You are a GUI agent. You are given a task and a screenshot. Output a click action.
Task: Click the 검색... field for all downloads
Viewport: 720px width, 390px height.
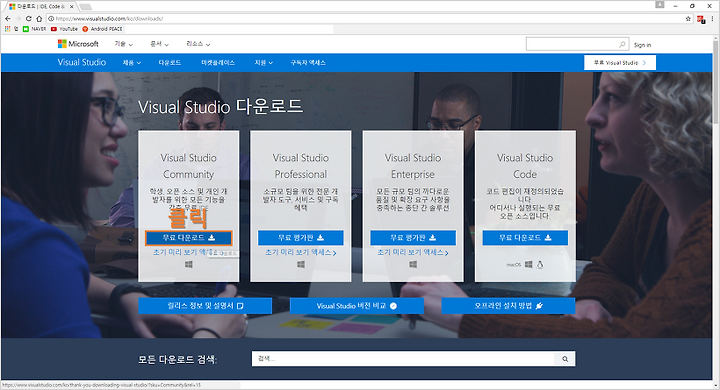[x=403, y=359]
